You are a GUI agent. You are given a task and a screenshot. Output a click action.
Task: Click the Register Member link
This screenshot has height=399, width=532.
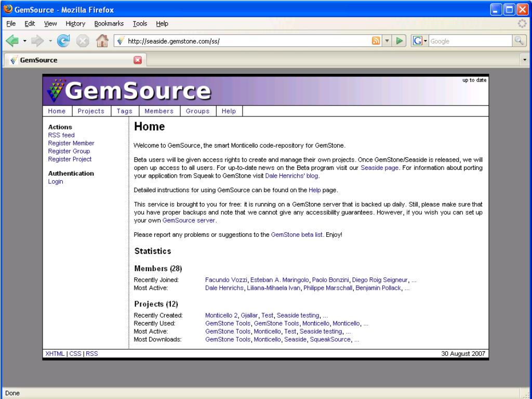pyautogui.click(x=71, y=143)
